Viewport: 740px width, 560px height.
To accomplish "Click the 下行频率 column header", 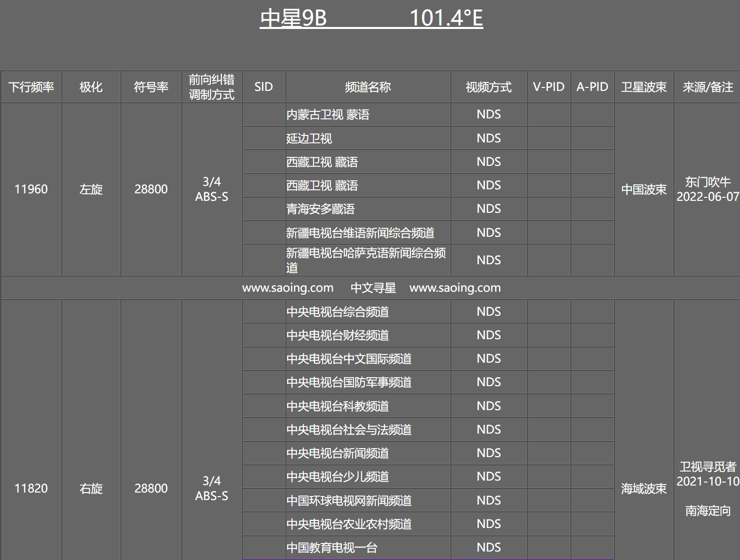I will pos(31,87).
